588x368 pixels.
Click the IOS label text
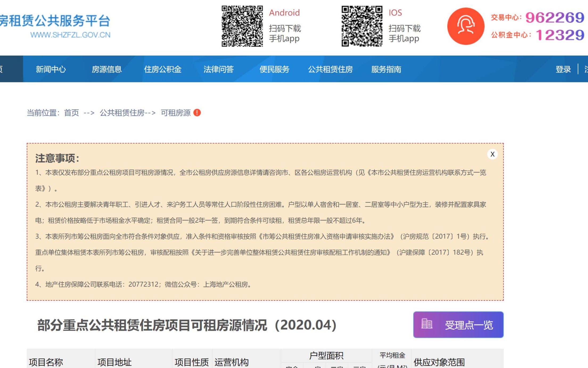coord(395,13)
